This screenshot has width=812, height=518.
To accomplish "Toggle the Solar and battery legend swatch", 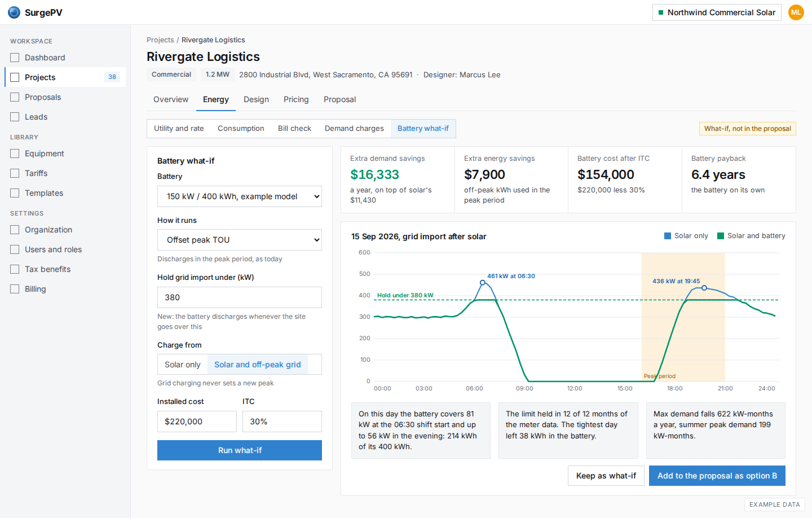I will click(721, 236).
